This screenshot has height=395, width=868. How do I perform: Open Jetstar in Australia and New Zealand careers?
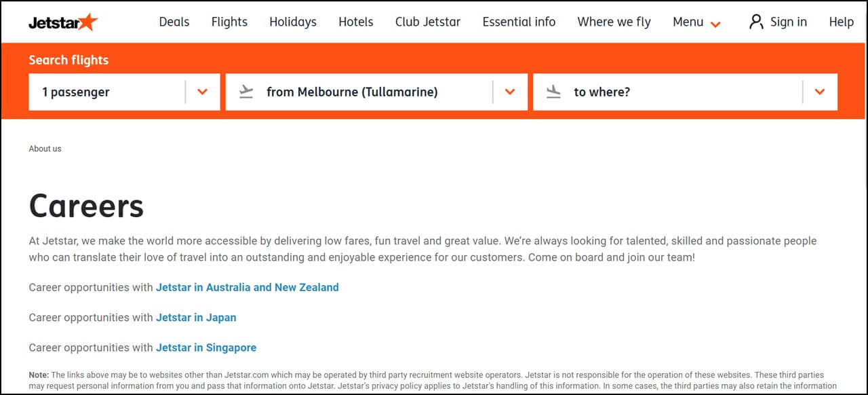[x=248, y=287]
